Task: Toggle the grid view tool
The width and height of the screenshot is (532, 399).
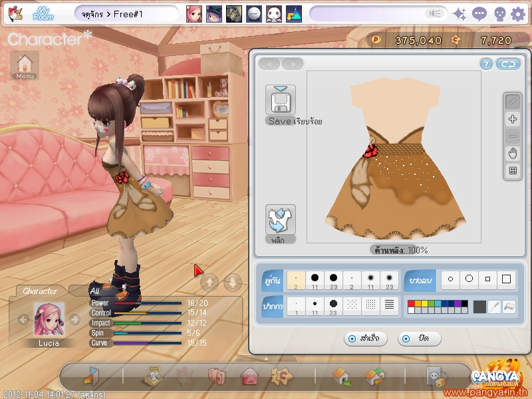Action: (x=513, y=171)
